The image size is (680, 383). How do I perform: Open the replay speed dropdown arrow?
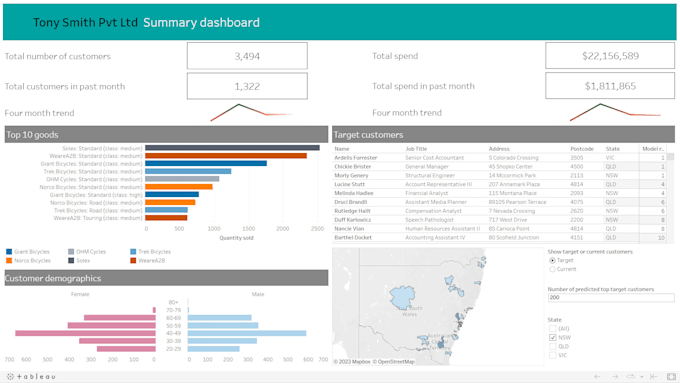642,377
